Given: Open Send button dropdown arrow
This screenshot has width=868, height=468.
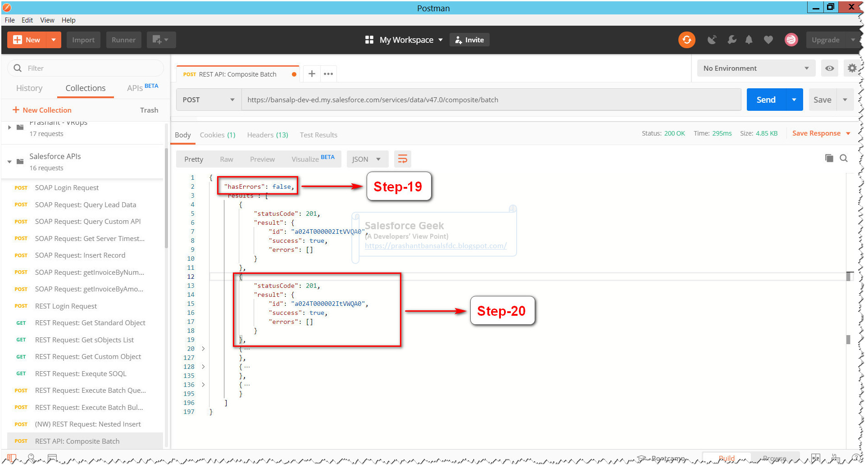Looking at the screenshot, I should click(x=794, y=100).
